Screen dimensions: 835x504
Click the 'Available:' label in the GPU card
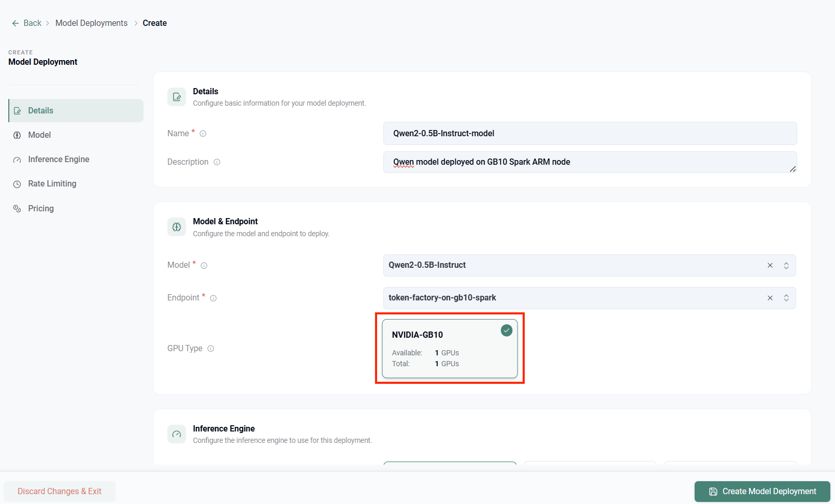(x=407, y=353)
